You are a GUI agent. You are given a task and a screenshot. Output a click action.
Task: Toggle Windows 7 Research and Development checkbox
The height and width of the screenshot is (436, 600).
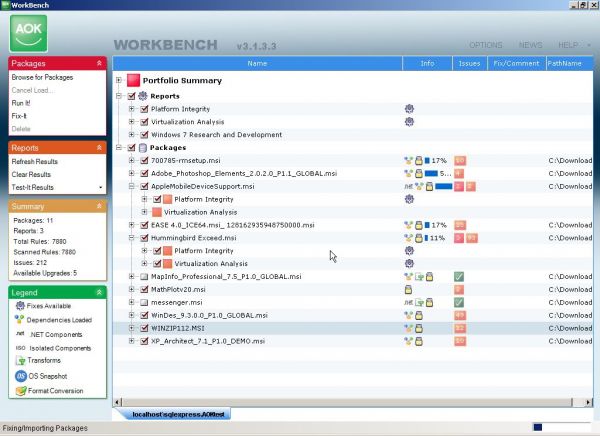click(144, 135)
